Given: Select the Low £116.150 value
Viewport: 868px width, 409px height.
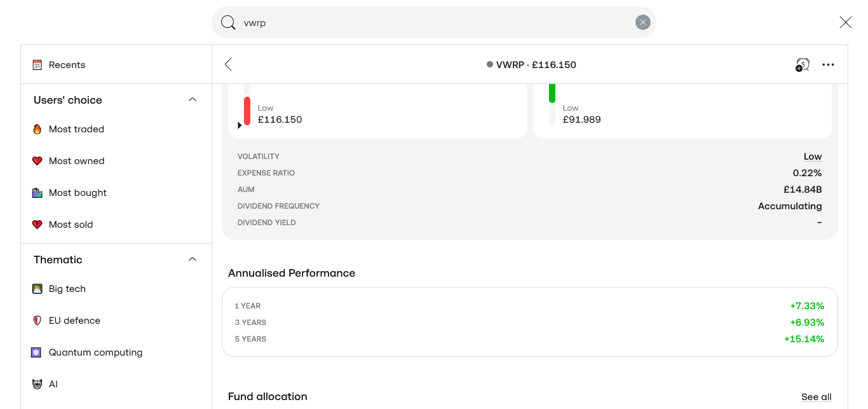Looking at the screenshot, I should (x=280, y=120).
